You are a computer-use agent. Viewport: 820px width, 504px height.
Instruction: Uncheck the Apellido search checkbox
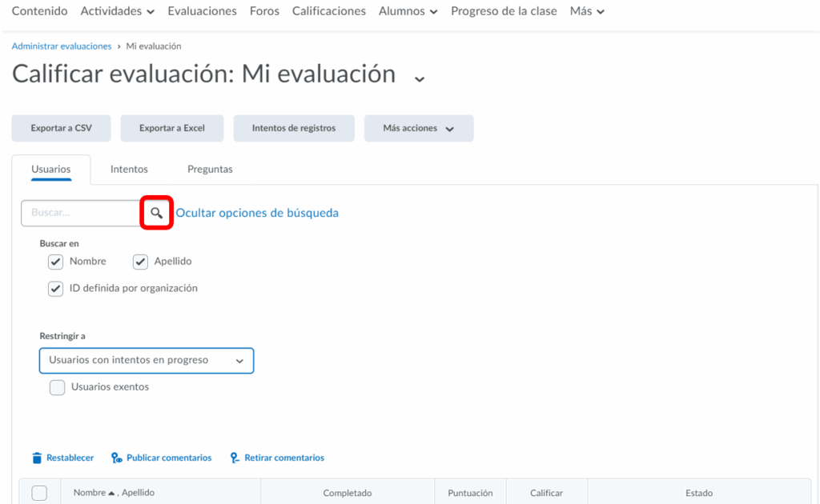click(140, 262)
